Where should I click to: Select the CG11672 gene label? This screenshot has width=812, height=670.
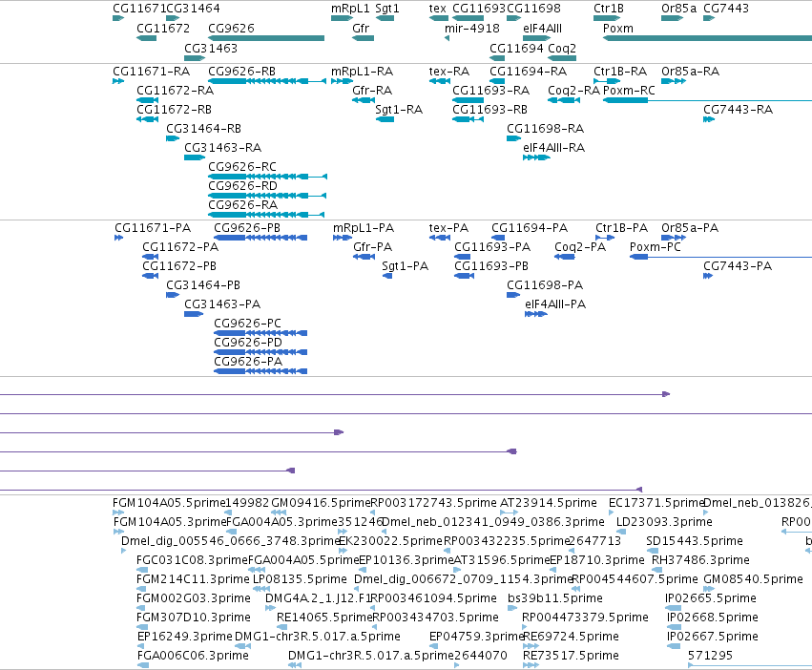coord(163,28)
